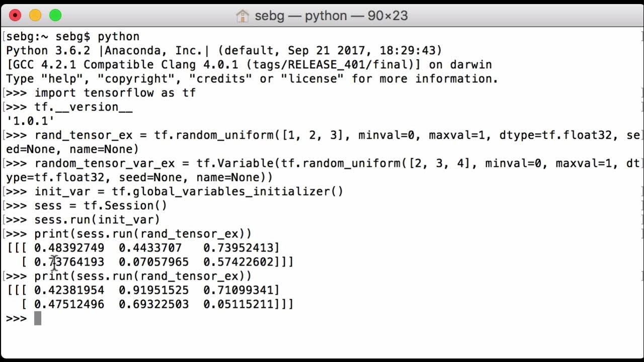Click 'sess = tf.Session()' line

pyautogui.click(x=101, y=206)
